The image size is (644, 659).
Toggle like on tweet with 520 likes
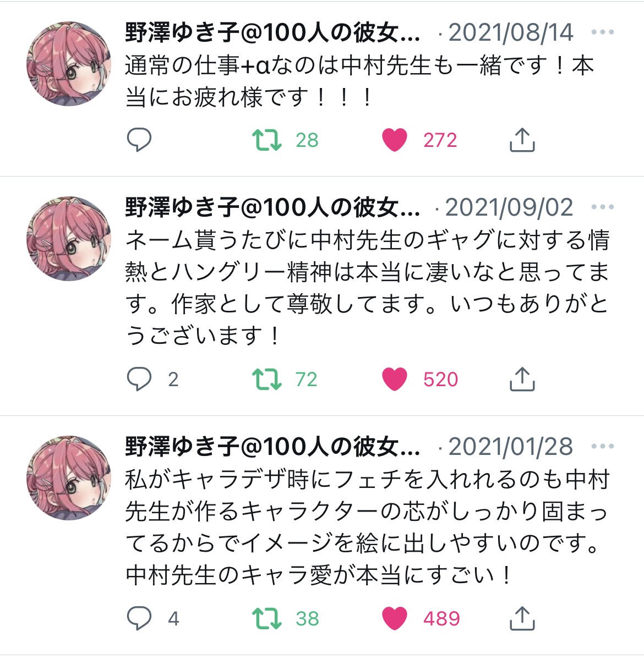395,379
